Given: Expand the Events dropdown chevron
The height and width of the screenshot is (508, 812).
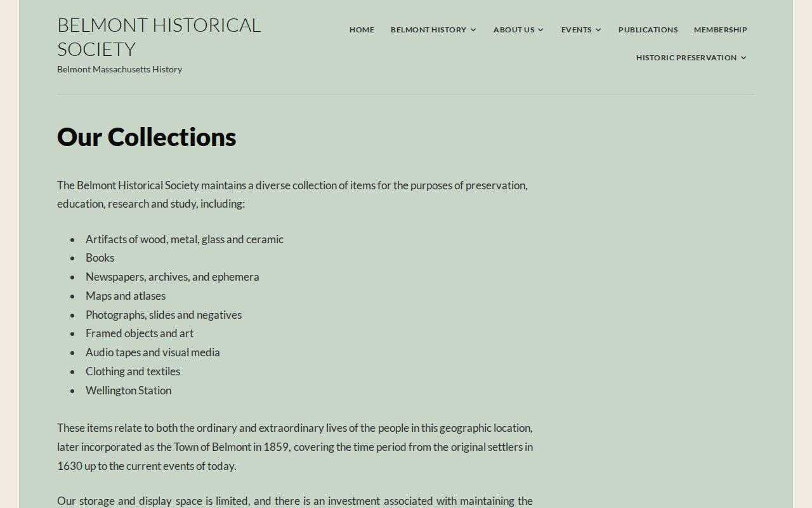Looking at the screenshot, I should (x=598, y=30).
